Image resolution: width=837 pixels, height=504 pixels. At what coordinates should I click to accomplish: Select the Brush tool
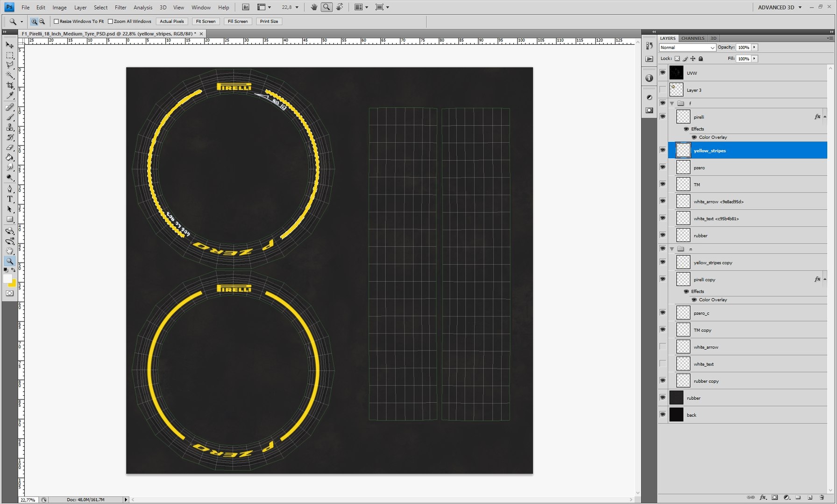[9, 117]
